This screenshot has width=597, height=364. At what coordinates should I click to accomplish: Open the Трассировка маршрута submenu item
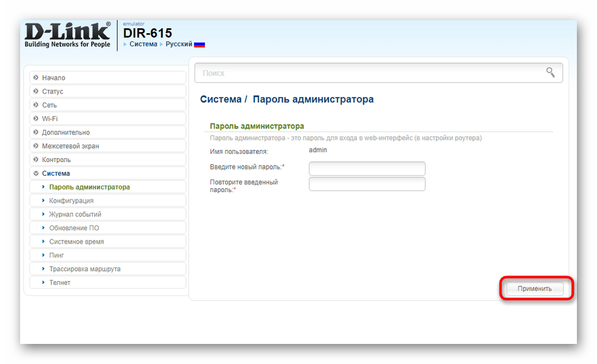(107, 269)
